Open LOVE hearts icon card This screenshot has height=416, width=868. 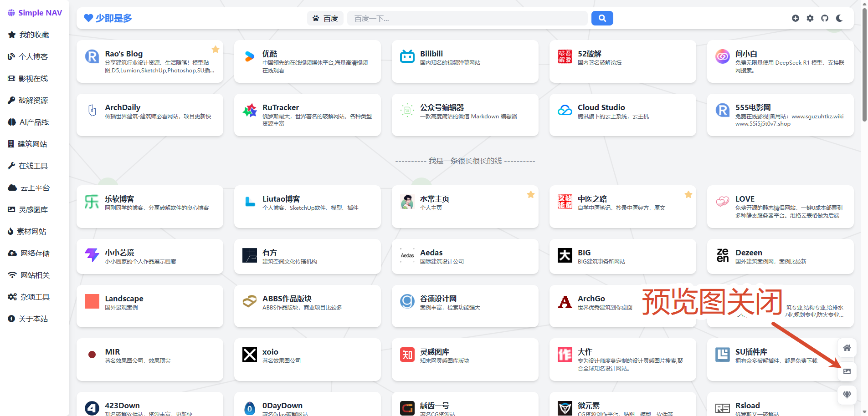tap(723, 202)
